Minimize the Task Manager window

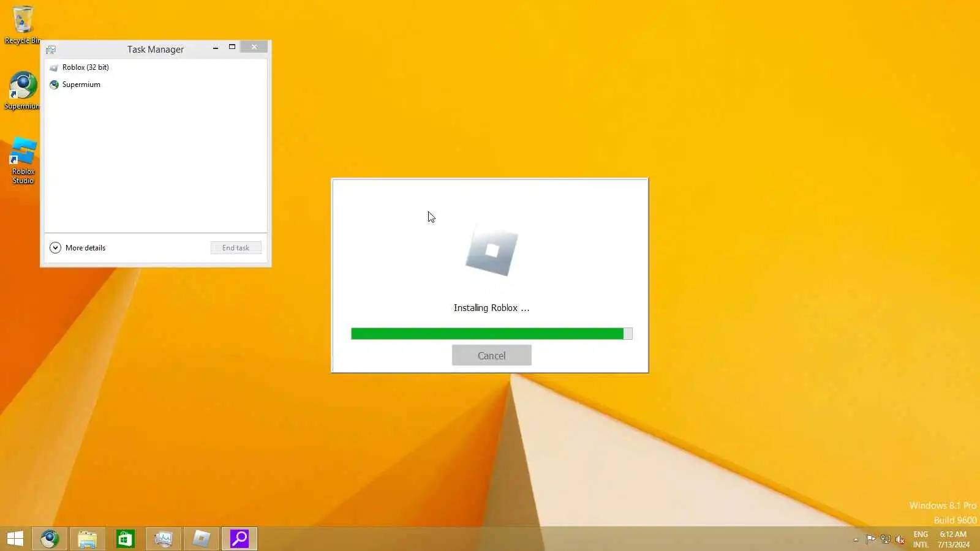216,47
